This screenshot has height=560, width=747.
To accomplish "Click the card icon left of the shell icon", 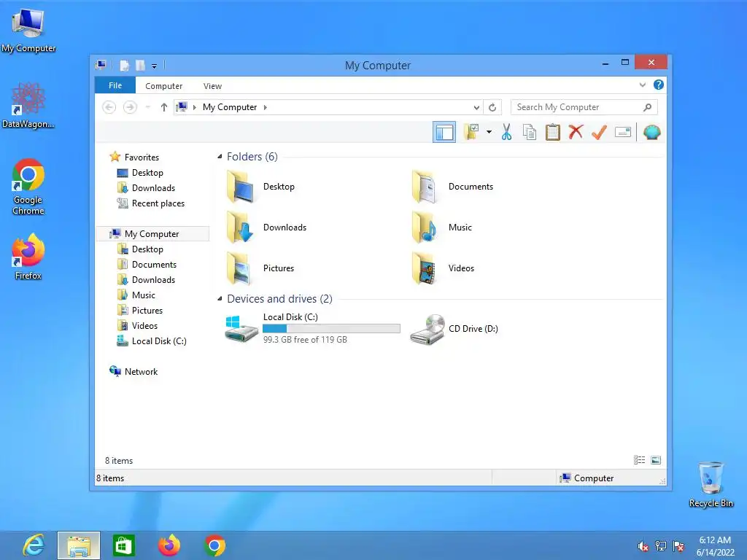I will pos(623,132).
